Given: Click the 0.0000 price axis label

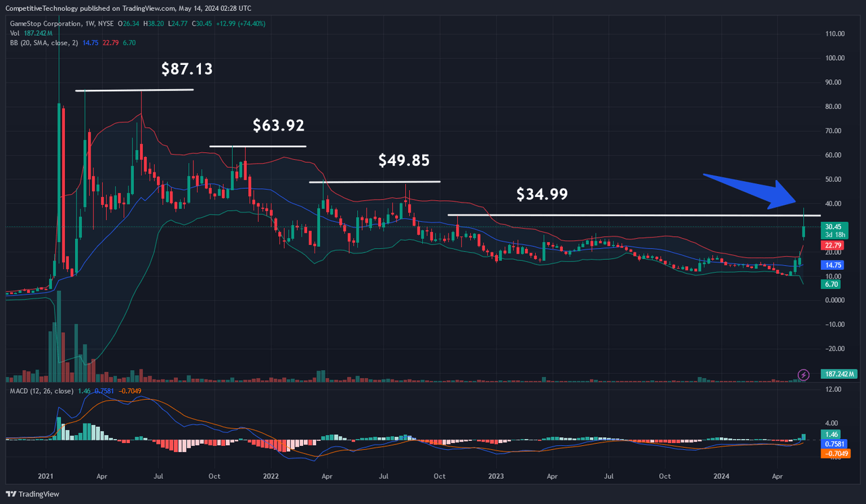Looking at the screenshot, I should tap(835, 300).
